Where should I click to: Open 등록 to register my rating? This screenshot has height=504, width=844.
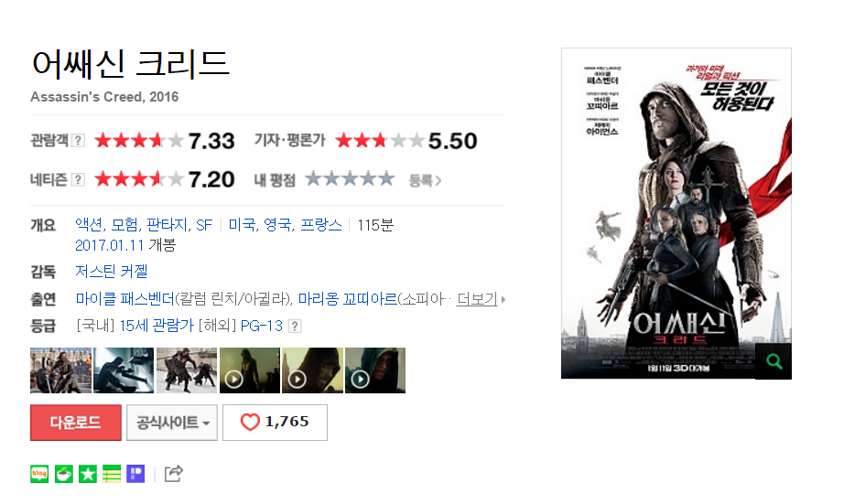(425, 180)
